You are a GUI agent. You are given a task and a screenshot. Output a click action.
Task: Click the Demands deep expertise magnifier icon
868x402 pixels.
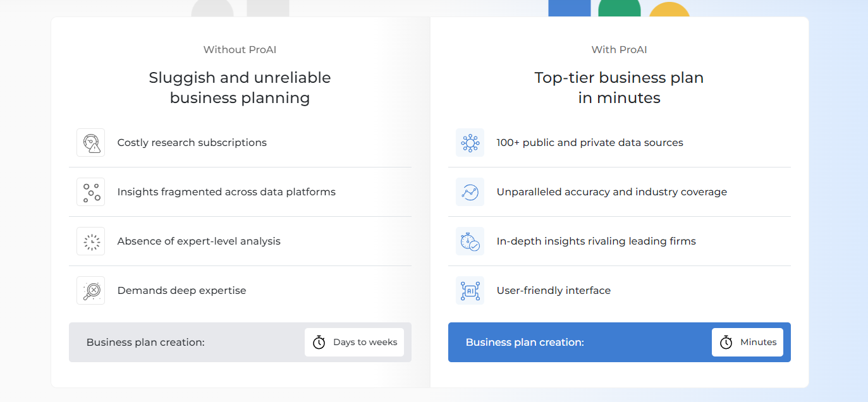coord(90,291)
